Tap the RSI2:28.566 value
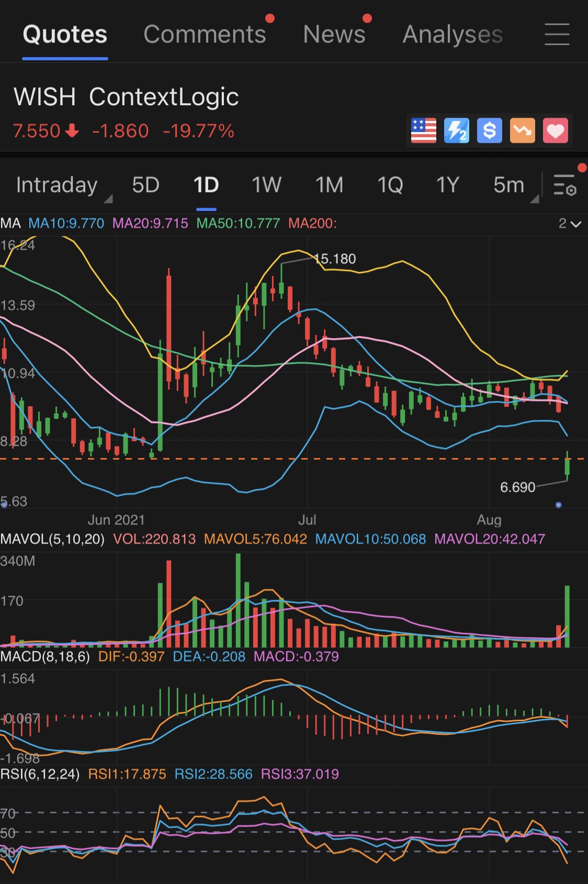Image resolution: width=588 pixels, height=884 pixels. click(x=213, y=774)
